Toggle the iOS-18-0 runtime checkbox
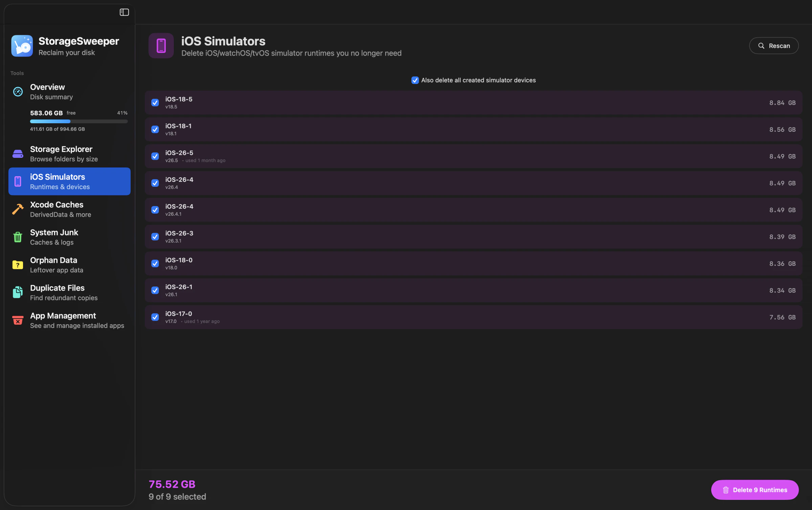Image resolution: width=812 pixels, height=510 pixels. 155,263
